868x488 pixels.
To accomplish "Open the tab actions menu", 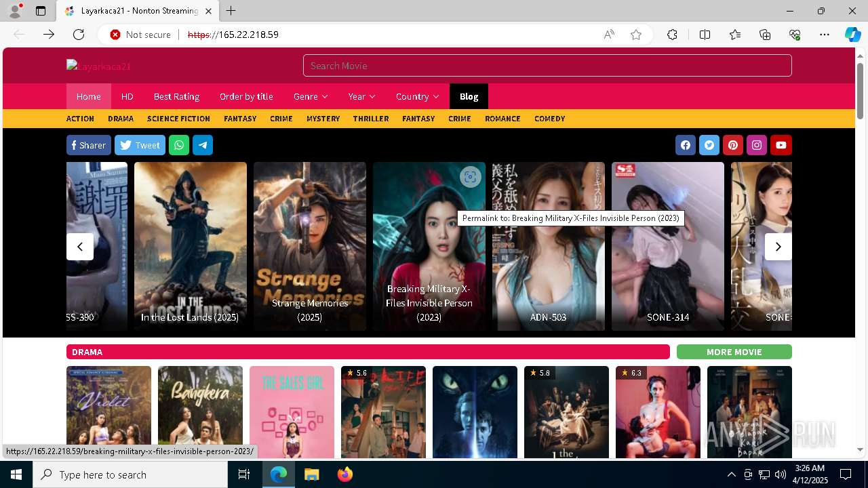I will tap(41, 11).
